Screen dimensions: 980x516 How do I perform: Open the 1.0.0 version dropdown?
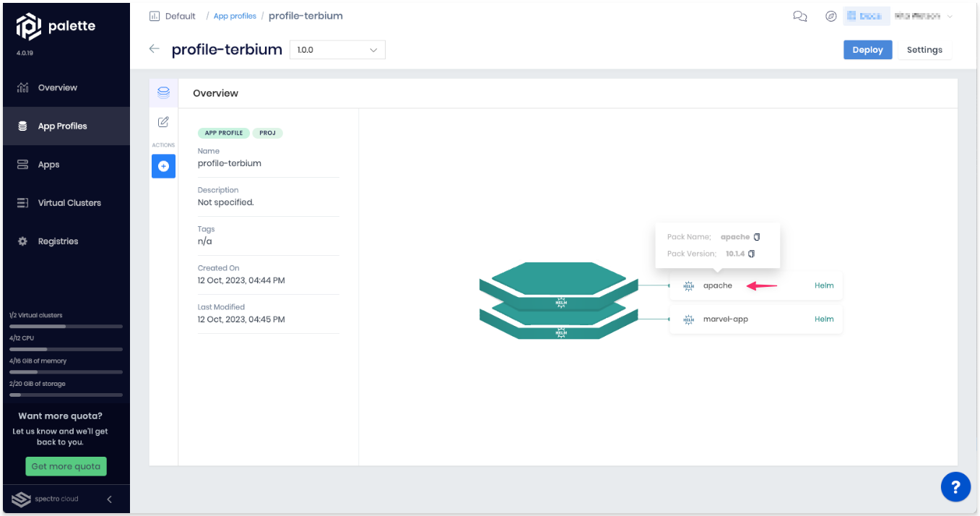click(337, 50)
